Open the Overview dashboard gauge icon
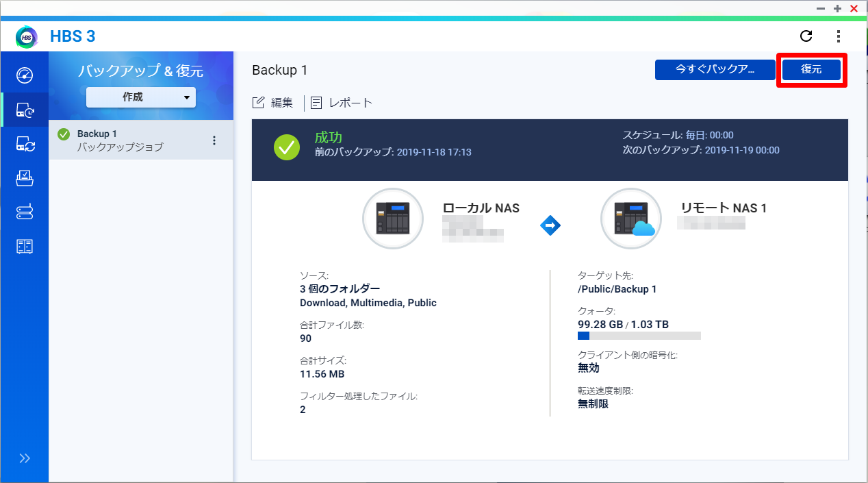 25,75
